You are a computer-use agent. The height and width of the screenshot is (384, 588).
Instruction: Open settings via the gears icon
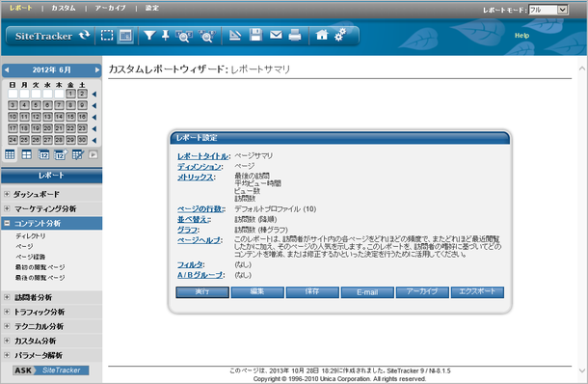340,36
